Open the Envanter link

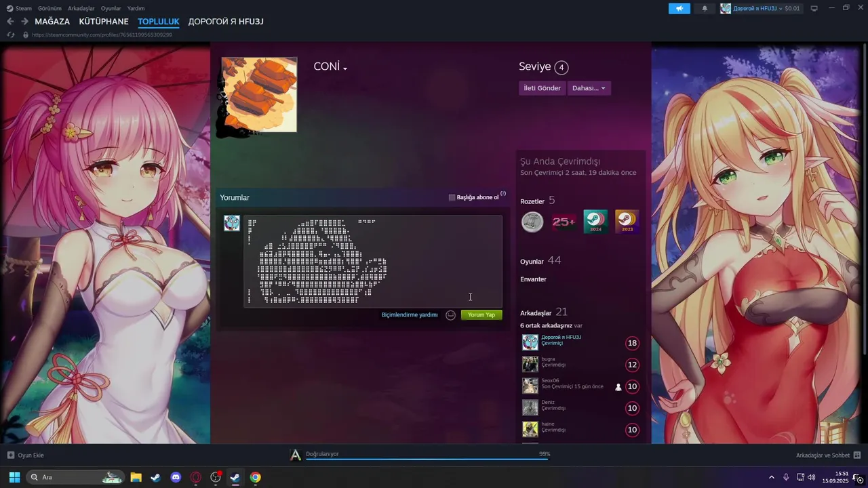[533, 279]
